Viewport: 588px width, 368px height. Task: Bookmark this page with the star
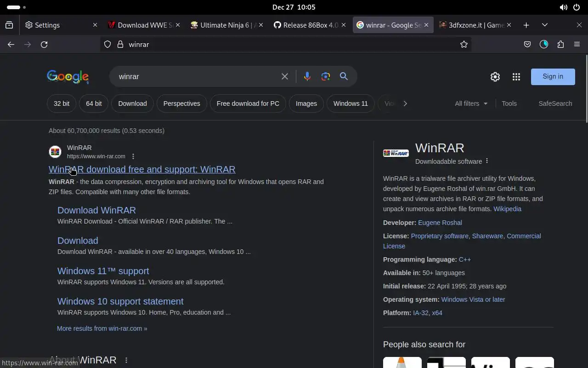coord(464,44)
